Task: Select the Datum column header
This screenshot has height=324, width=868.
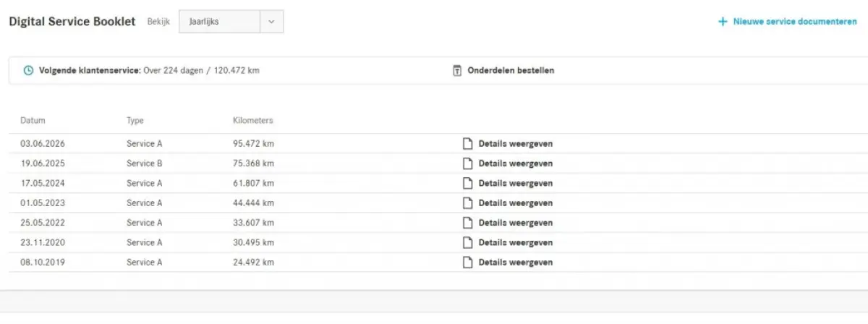Action: coord(33,121)
